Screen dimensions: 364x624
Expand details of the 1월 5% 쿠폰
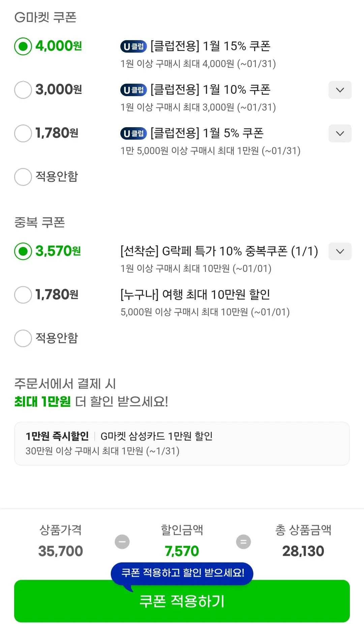tap(340, 133)
